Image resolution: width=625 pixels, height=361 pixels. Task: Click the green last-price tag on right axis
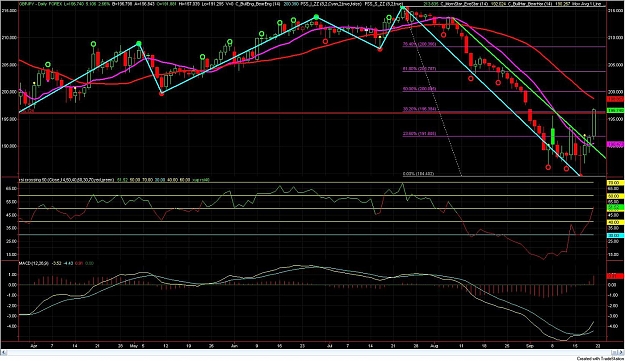615,110
